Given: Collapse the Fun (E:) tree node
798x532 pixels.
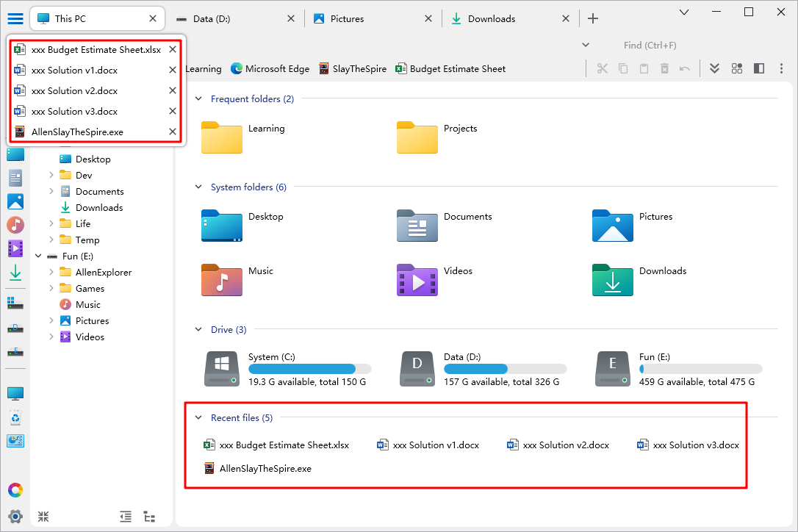Looking at the screenshot, I should [x=38, y=256].
